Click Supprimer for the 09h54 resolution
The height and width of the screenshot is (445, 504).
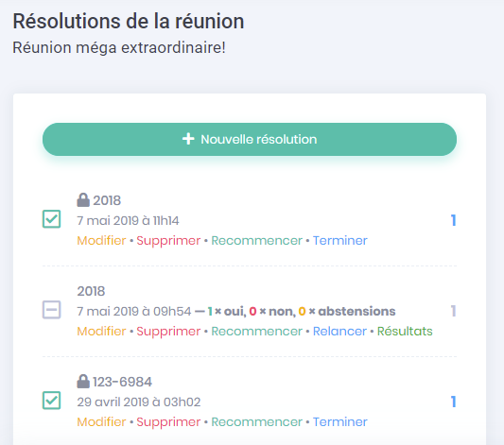point(168,331)
